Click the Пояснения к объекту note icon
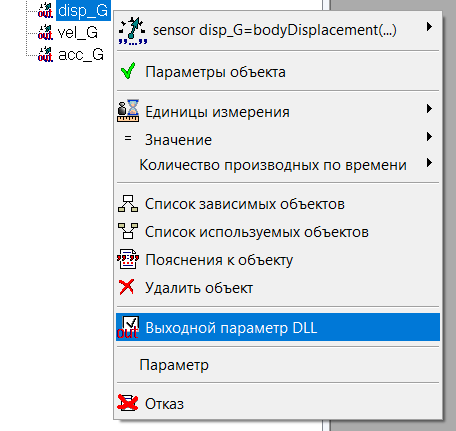The width and height of the screenshot is (456, 431). (x=128, y=259)
